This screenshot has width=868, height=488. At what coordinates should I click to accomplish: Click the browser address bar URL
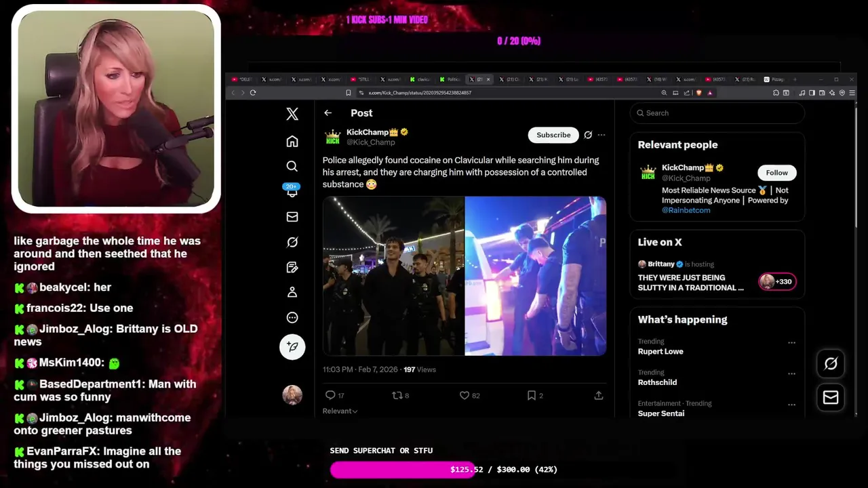420,93
